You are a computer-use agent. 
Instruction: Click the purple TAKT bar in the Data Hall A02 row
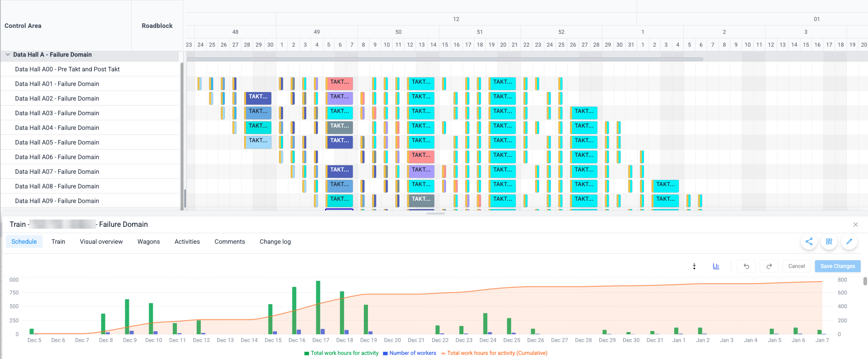[339, 98]
